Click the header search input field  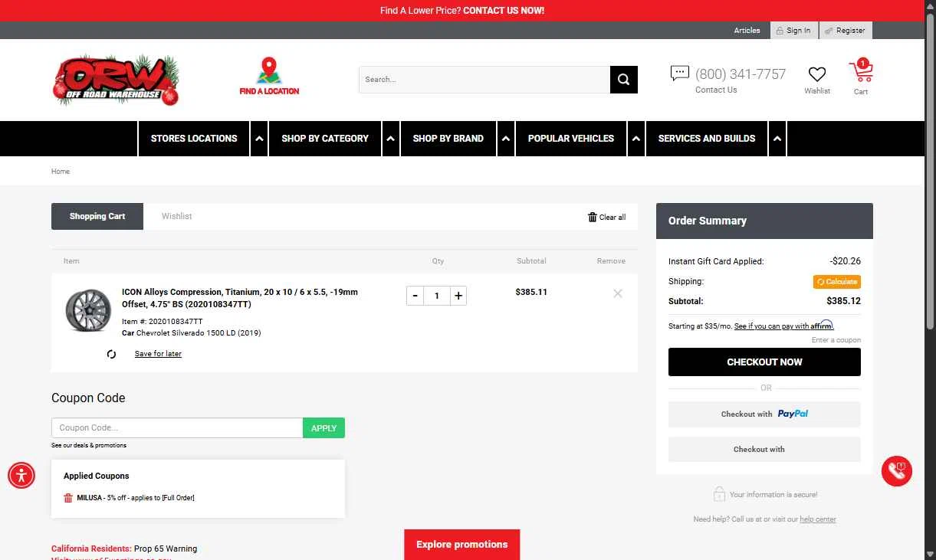point(484,80)
